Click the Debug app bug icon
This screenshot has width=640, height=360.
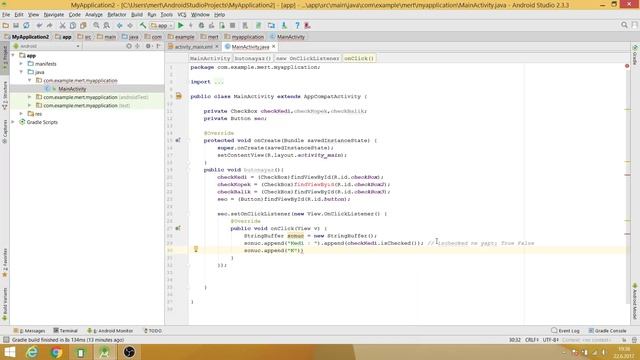pyautogui.click(x=201, y=25)
